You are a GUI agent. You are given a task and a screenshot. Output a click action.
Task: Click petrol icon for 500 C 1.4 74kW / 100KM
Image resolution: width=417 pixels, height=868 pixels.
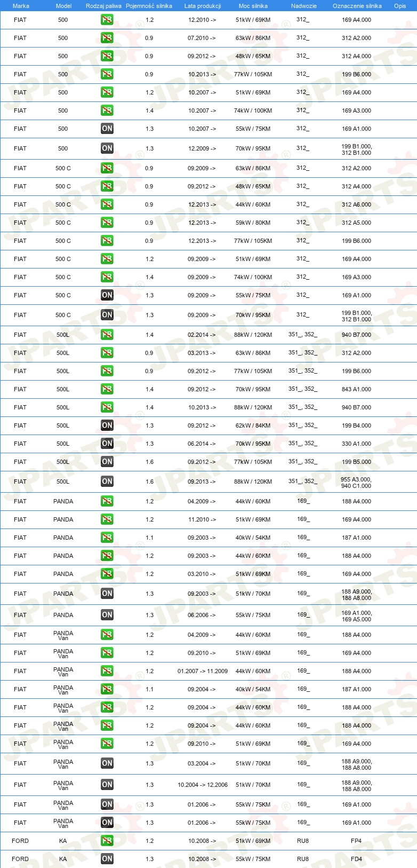[107, 277]
